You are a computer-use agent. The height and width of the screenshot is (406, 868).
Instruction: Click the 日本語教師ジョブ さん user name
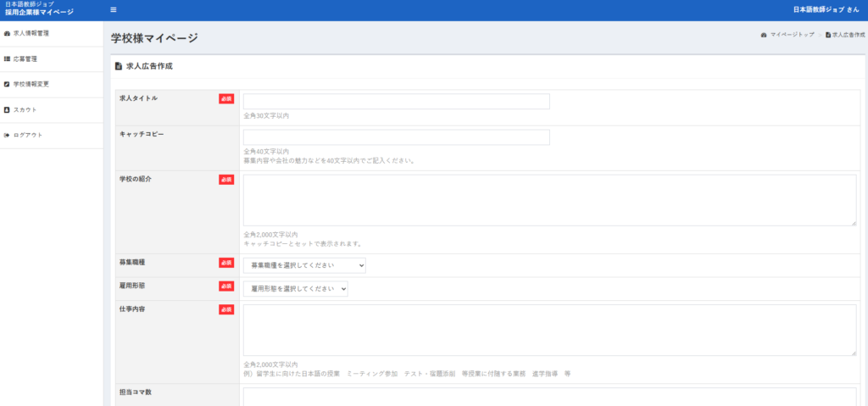825,10
